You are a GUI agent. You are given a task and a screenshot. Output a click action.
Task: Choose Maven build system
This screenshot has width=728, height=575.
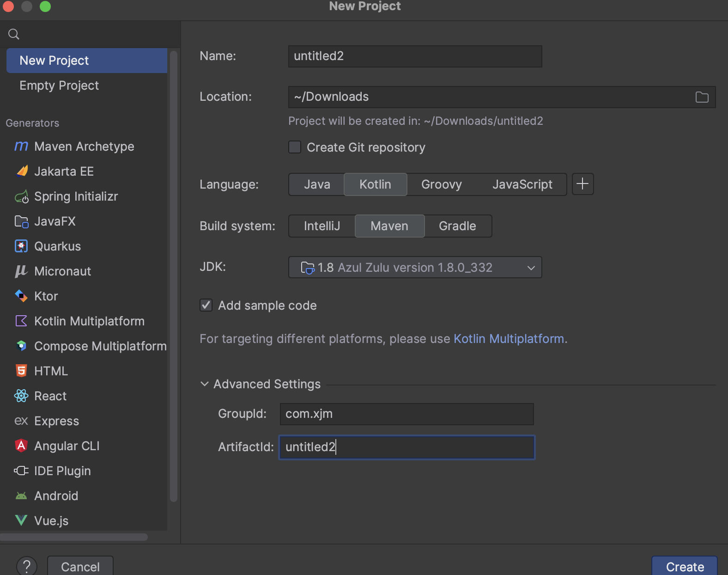[389, 226]
